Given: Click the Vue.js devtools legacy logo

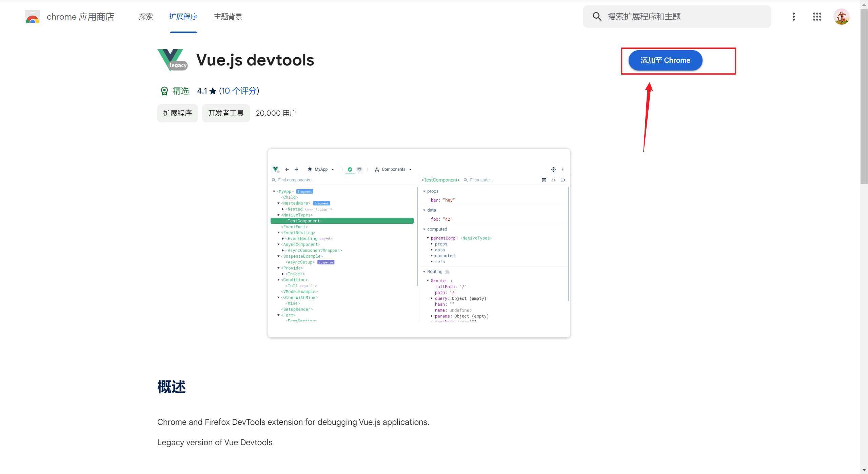Looking at the screenshot, I should (173, 60).
